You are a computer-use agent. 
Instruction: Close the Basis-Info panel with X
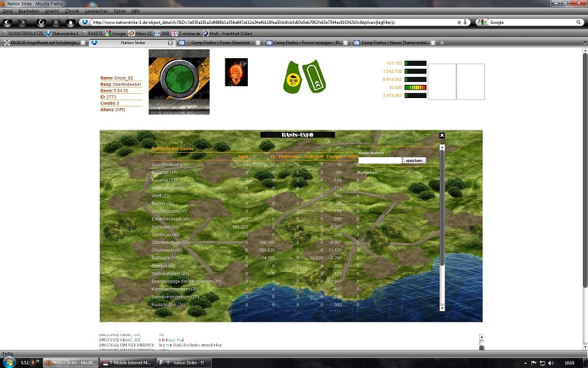[442, 135]
